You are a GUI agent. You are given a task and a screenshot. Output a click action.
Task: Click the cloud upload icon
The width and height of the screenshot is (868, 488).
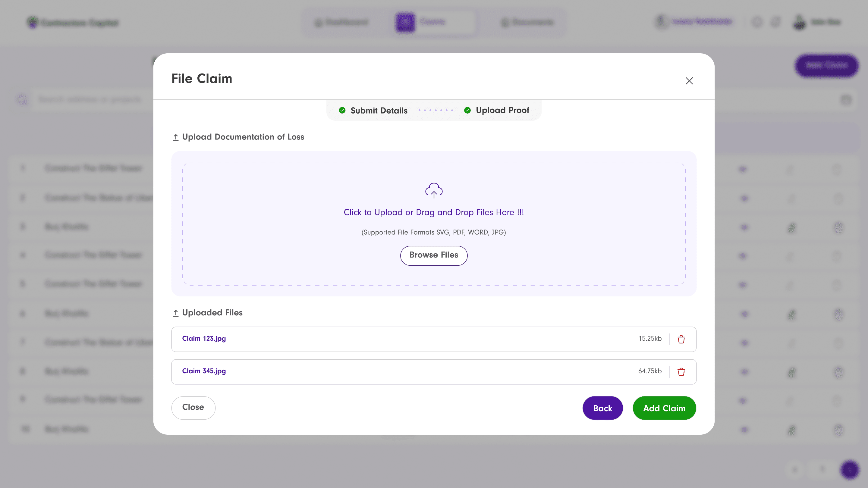434,191
